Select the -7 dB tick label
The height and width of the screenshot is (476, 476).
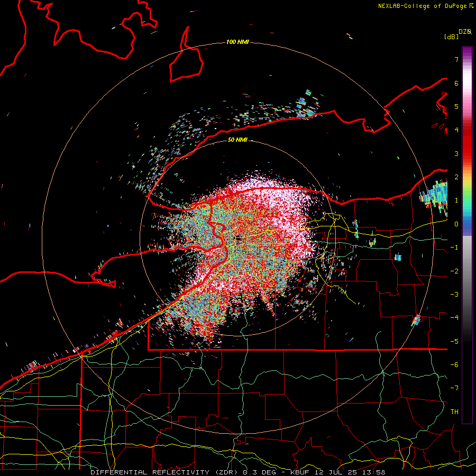(x=454, y=388)
